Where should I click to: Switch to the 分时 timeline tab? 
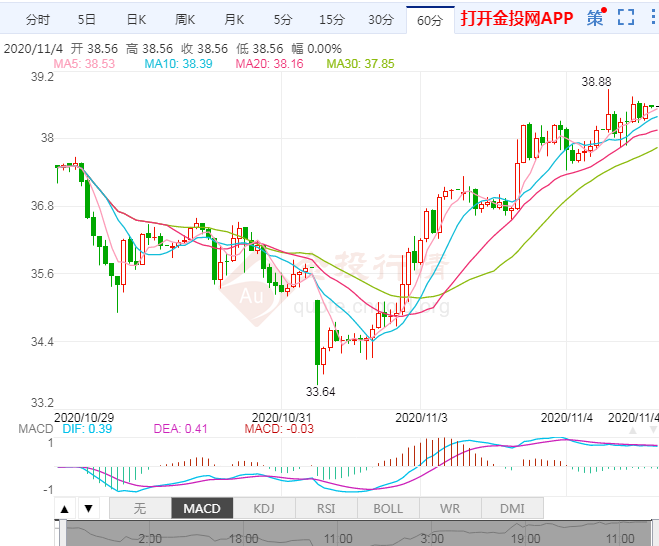point(37,19)
